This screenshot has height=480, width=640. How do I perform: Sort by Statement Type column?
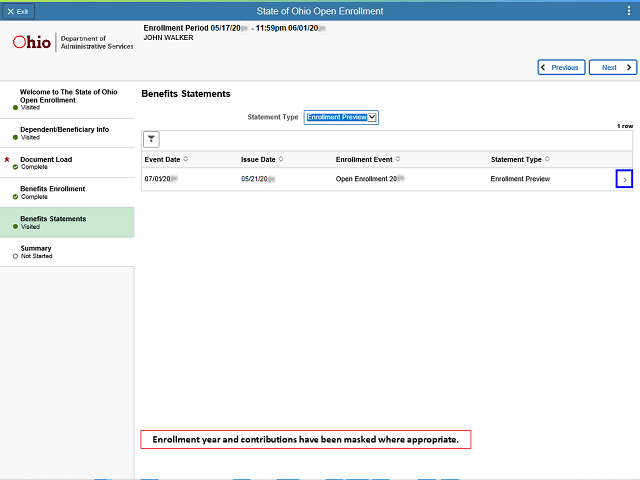coord(547,159)
